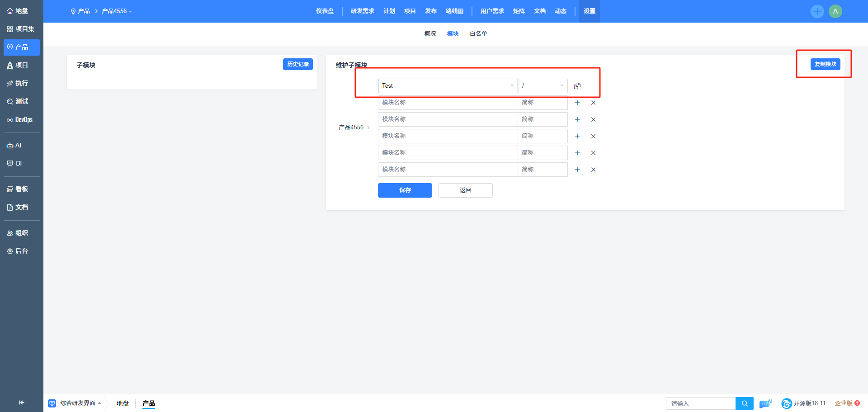
Task: Select 产品 in the left sidebar
Action: tap(21, 47)
